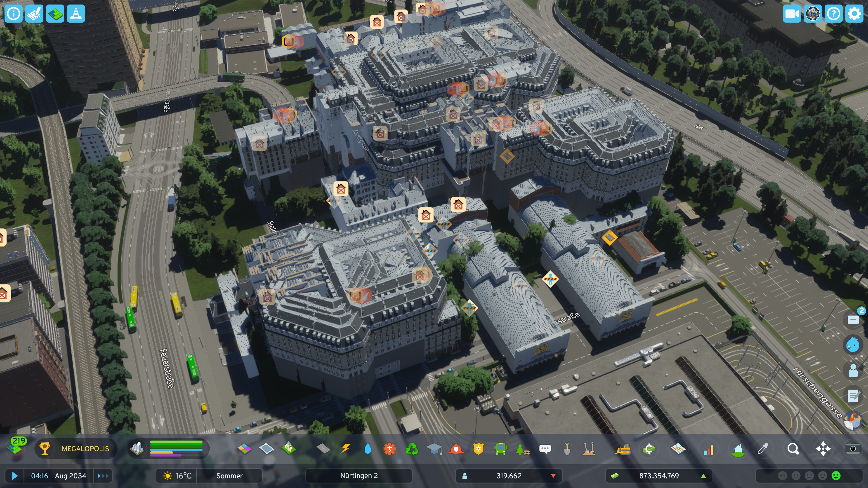This screenshot has height=488, width=868.
Task: Open the move objects tool
Action: point(823,449)
